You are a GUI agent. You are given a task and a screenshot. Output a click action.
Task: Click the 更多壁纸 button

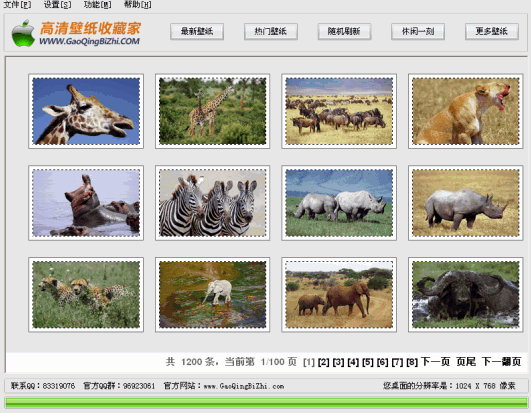[492, 31]
